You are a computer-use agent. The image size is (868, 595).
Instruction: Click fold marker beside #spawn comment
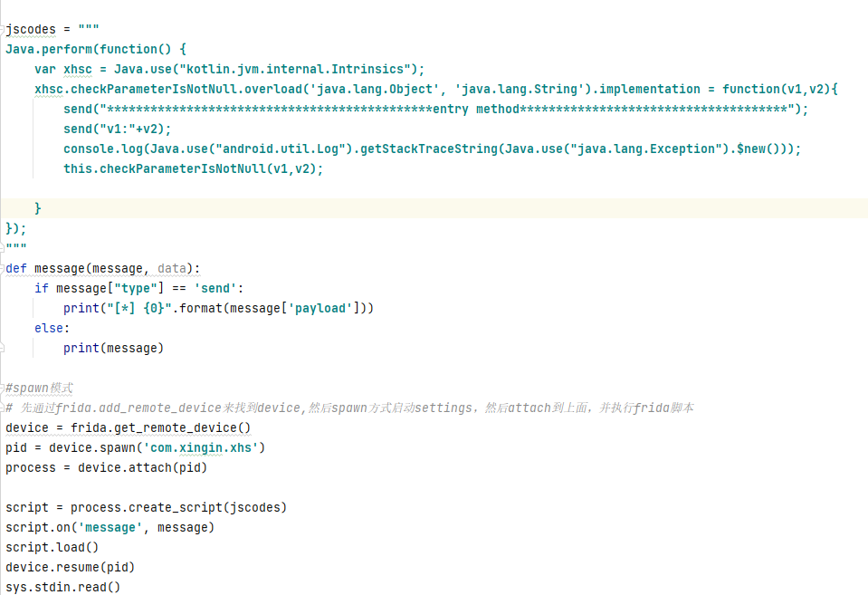[x=3, y=388]
